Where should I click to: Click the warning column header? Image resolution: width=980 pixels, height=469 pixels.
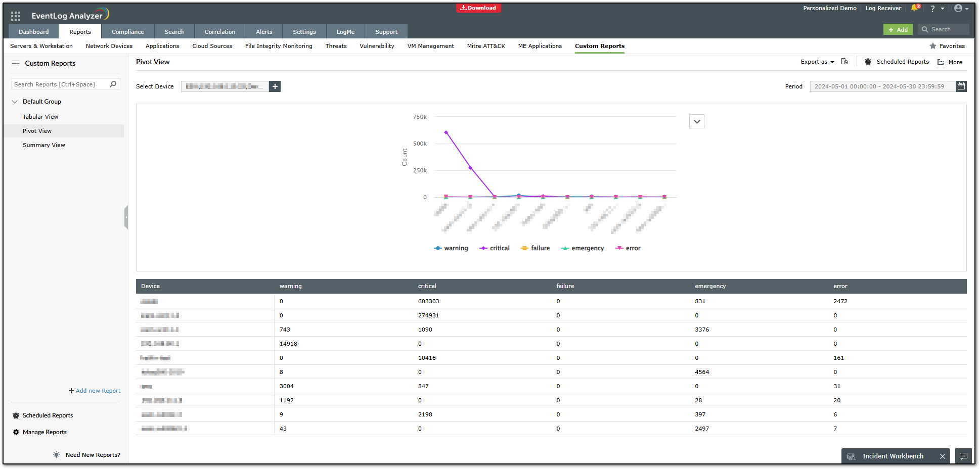(x=291, y=286)
